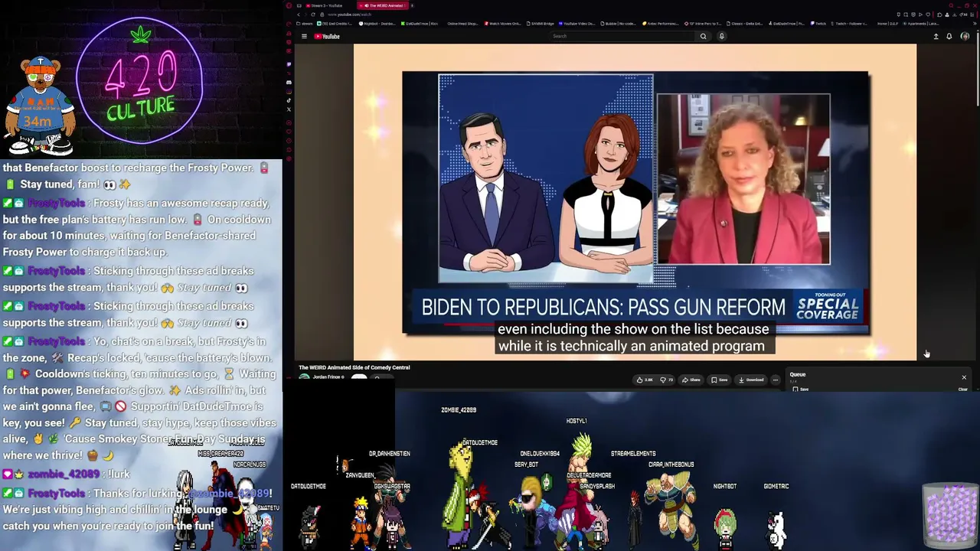Open the YouTube create upload icon
The height and width of the screenshot is (551, 980).
click(936, 36)
